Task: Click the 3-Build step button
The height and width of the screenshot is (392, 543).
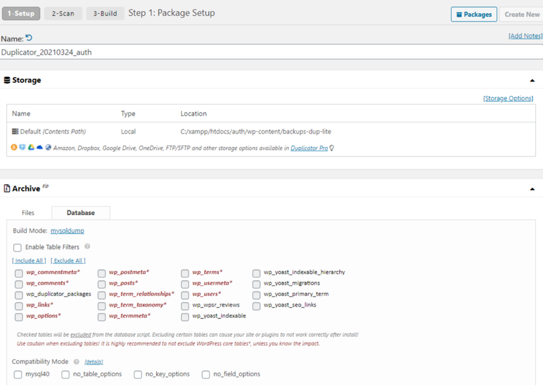Action: pyautogui.click(x=105, y=14)
